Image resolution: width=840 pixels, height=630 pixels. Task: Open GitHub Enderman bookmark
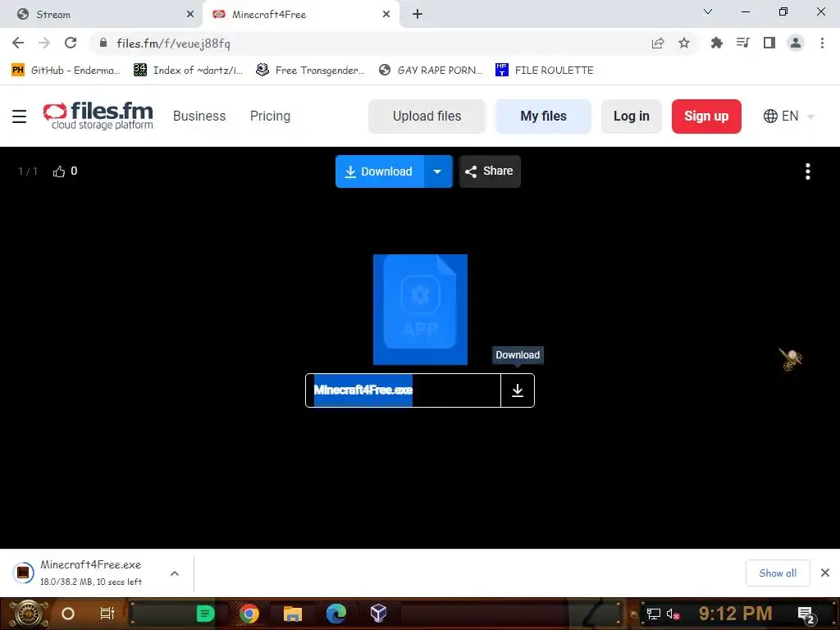point(66,71)
